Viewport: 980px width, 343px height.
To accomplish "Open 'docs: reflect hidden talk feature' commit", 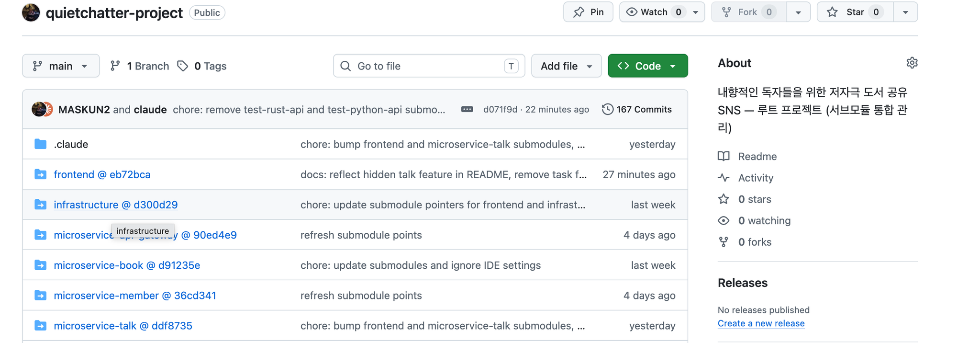I will tap(444, 174).
